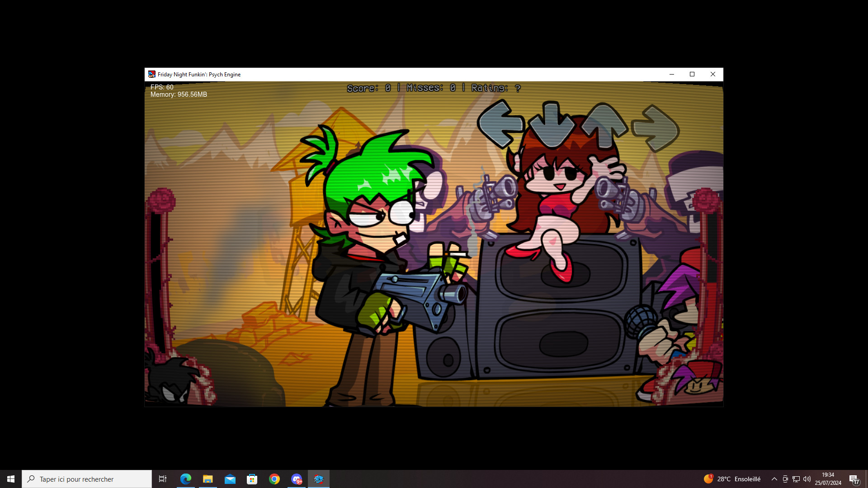Click the Friday Night Funkin' title bar icon
Image resolution: width=868 pixels, height=488 pixels.
click(x=152, y=75)
